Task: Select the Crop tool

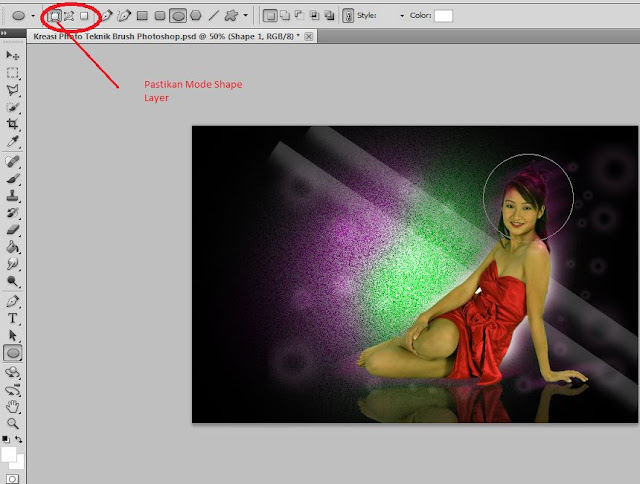Action: 13,124
